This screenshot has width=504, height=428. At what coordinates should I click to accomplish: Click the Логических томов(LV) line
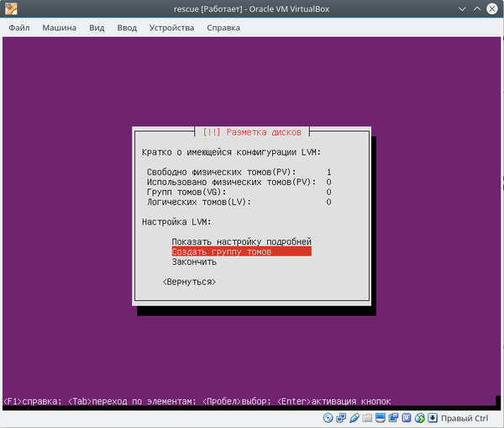[239, 202]
